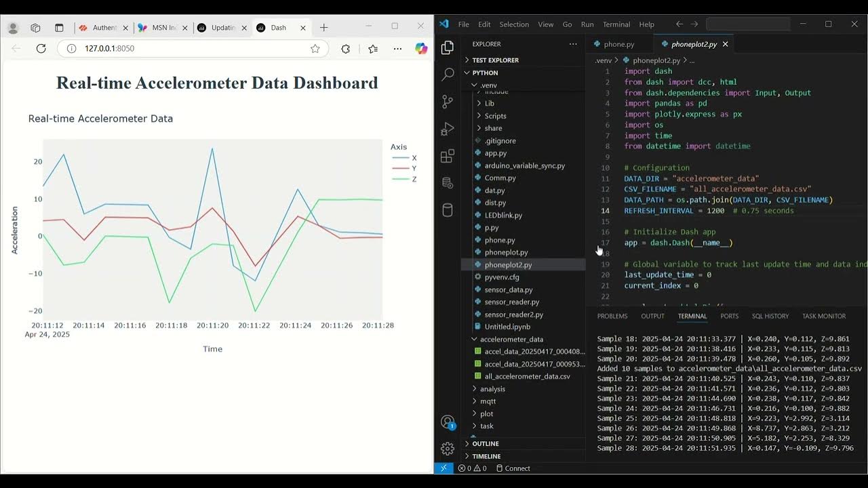Open the database cylinder icon view
This screenshot has height=488, width=868.
tap(448, 210)
